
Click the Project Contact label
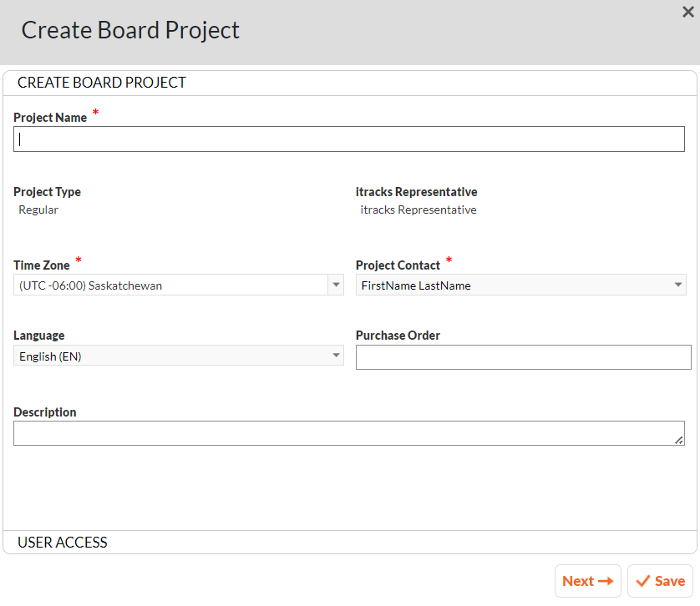(x=398, y=265)
